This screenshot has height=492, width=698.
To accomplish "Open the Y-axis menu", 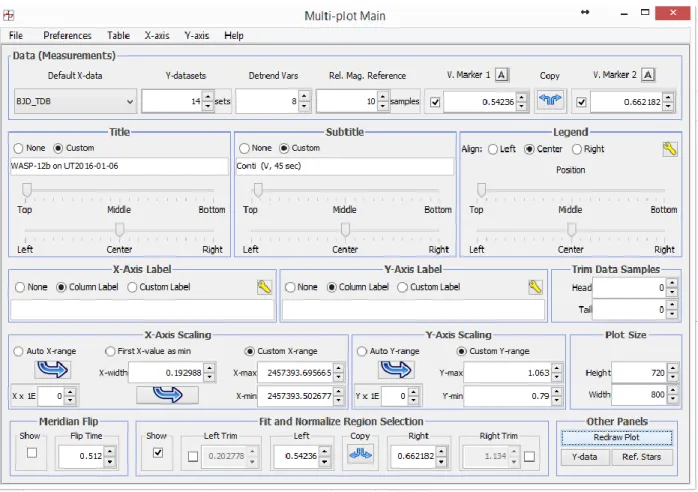I will pyautogui.click(x=197, y=36).
